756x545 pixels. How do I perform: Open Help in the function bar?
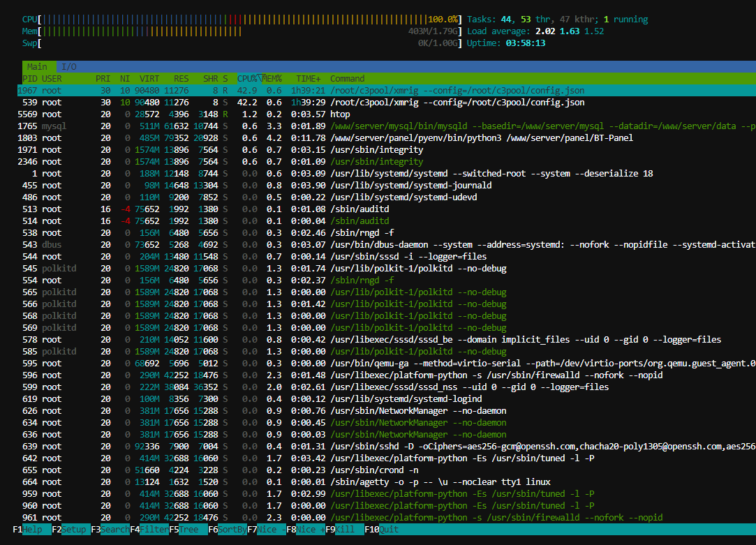[x=32, y=529]
